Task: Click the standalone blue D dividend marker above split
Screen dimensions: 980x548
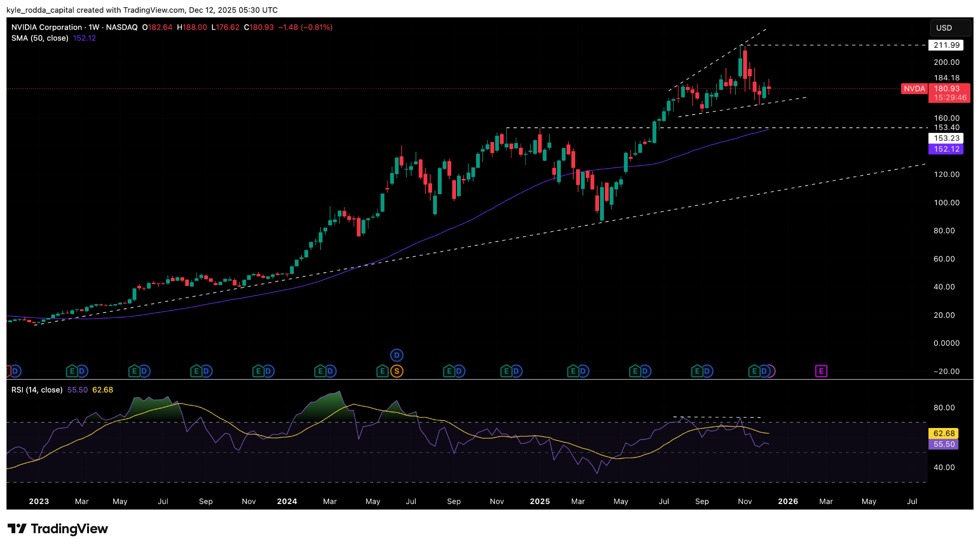Action: (x=396, y=355)
